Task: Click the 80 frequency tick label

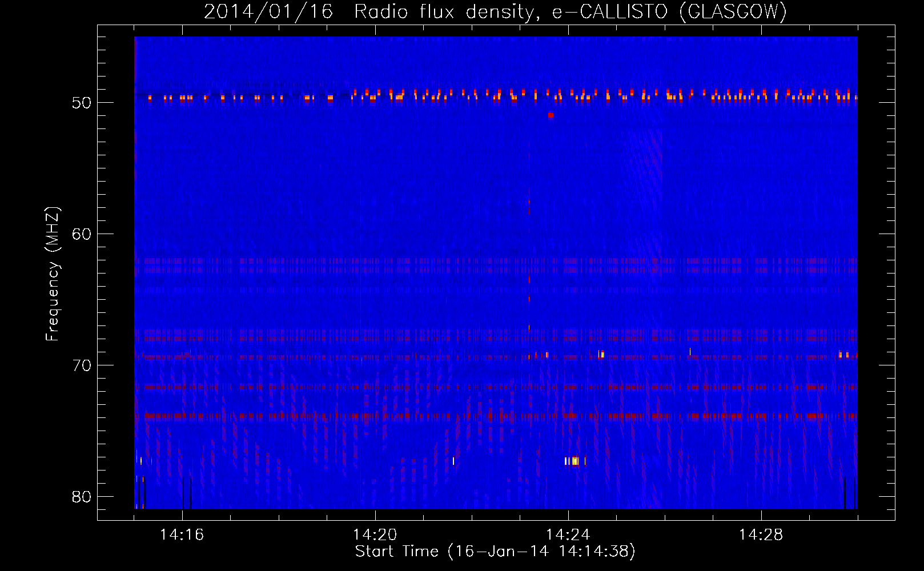Action: coord(82,497)
